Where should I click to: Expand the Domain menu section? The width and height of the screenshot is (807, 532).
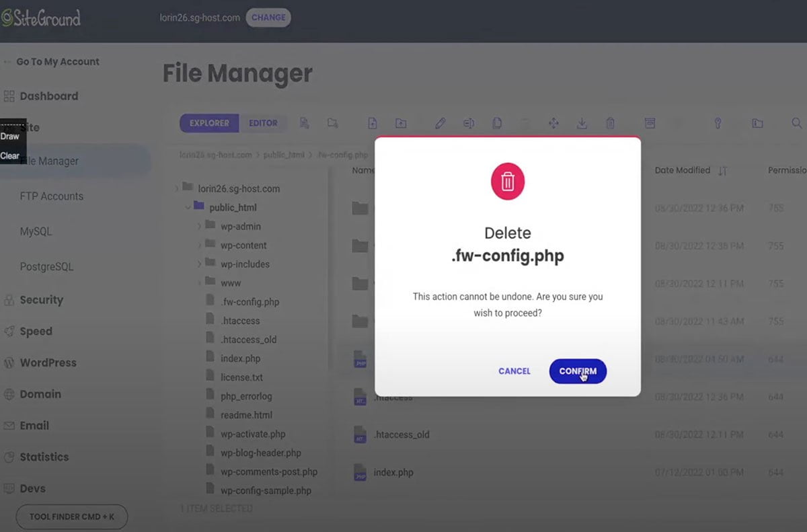click(x=40, y=394)
